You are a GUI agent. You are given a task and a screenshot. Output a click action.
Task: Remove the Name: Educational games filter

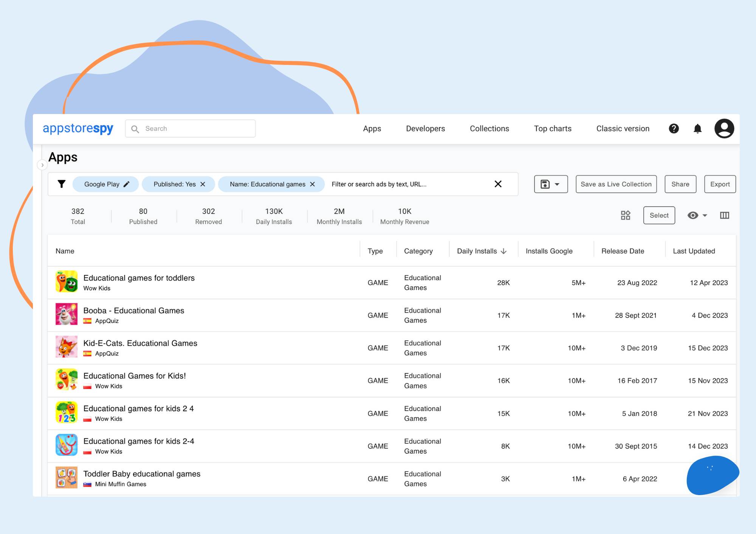click(x=312, y=184)
